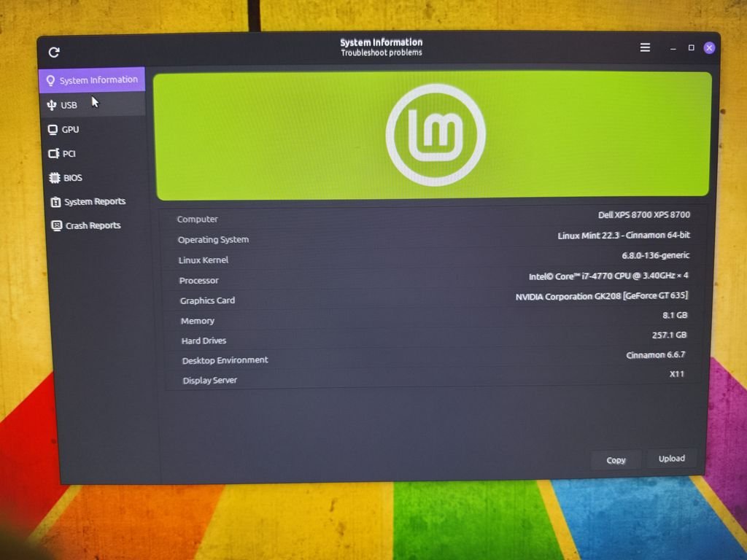The width and height of the screenshot is (747, 560).
Task: Open the hamburger menu in the header
Action: click(645, 47)
